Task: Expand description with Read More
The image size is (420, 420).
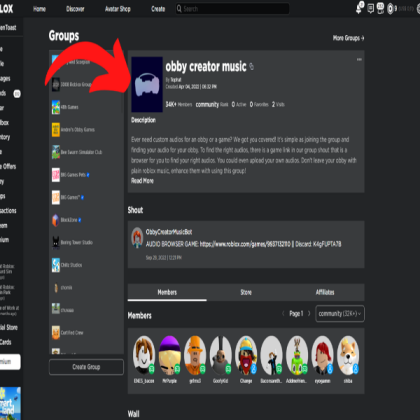Action: coord(142,181)
